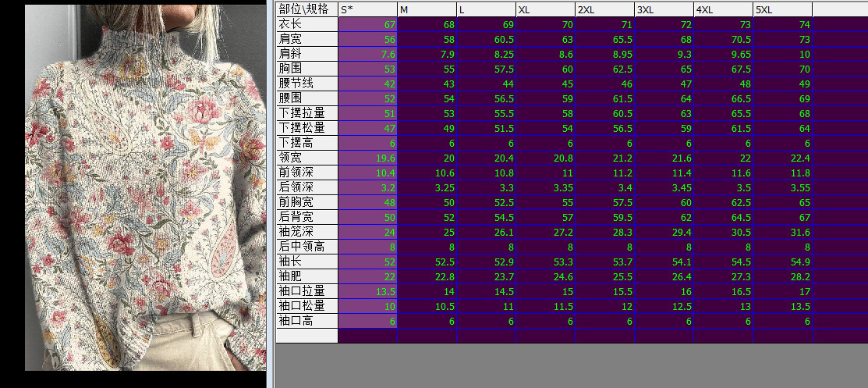
Task: Click the 肩斜 value 9.65 in 4XL column
Action: pyautogui.click(x=724, y=55)
